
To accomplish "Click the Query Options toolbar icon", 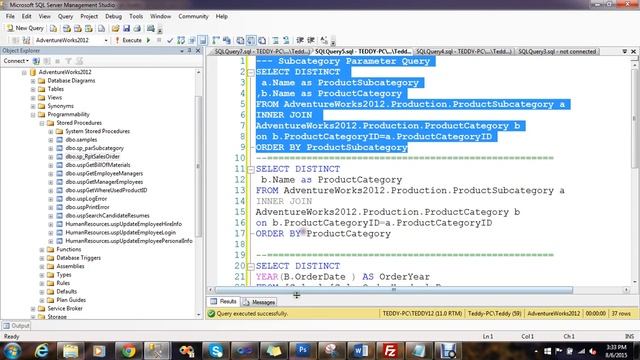I will (192, 40).
